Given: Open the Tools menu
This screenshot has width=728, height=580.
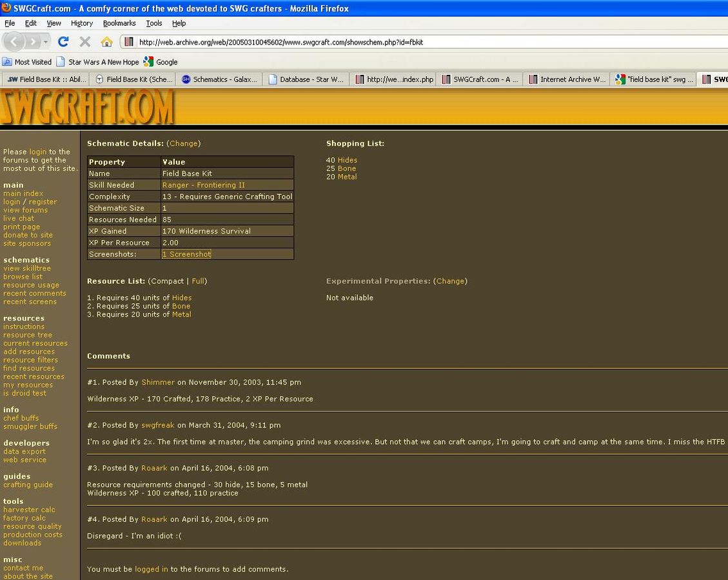Looking at the screenshot, I should (x=154, y=23).
